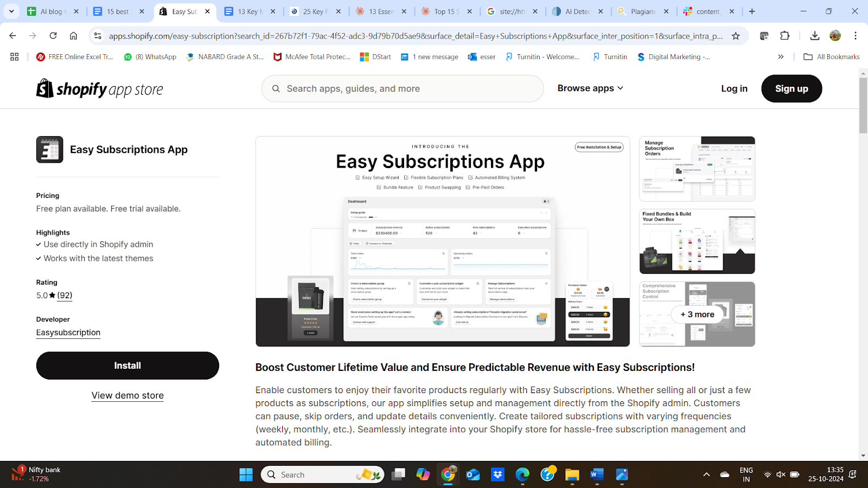This screenshot has width=868, height=488.
Task: Open the main Easy Subscriptions App screenshot
Action: [x=443, y=241]
